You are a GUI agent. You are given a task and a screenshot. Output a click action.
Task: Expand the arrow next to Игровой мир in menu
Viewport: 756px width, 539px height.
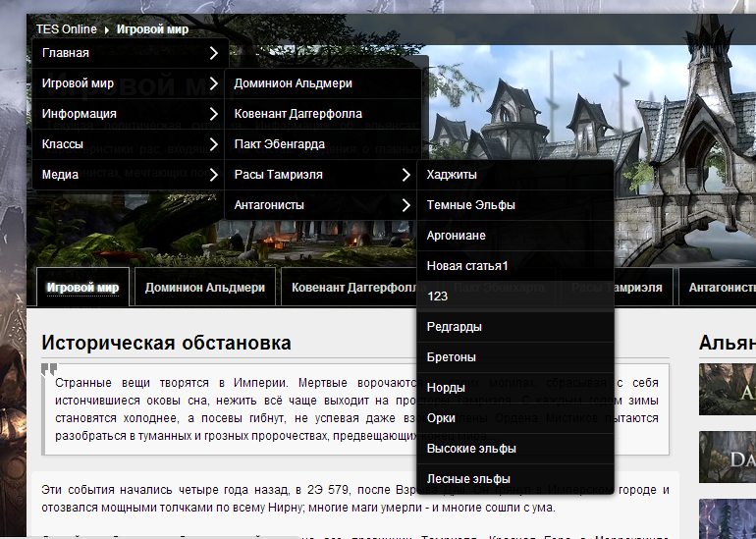[214, 83]
